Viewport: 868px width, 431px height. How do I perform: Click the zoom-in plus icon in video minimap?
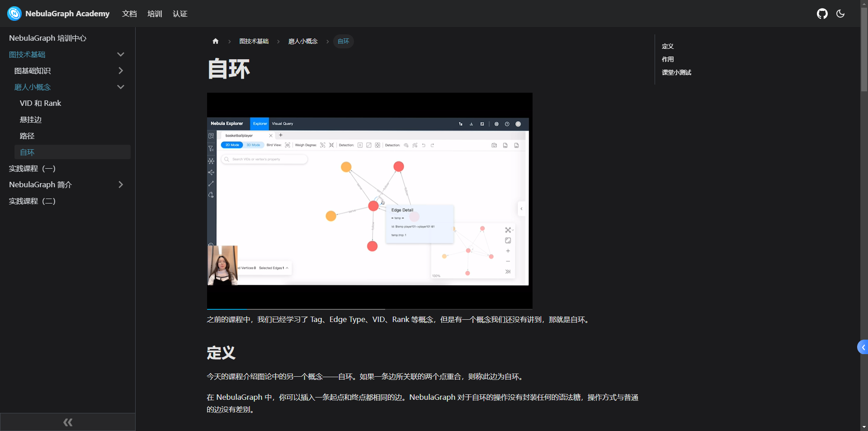coord(508,251)
